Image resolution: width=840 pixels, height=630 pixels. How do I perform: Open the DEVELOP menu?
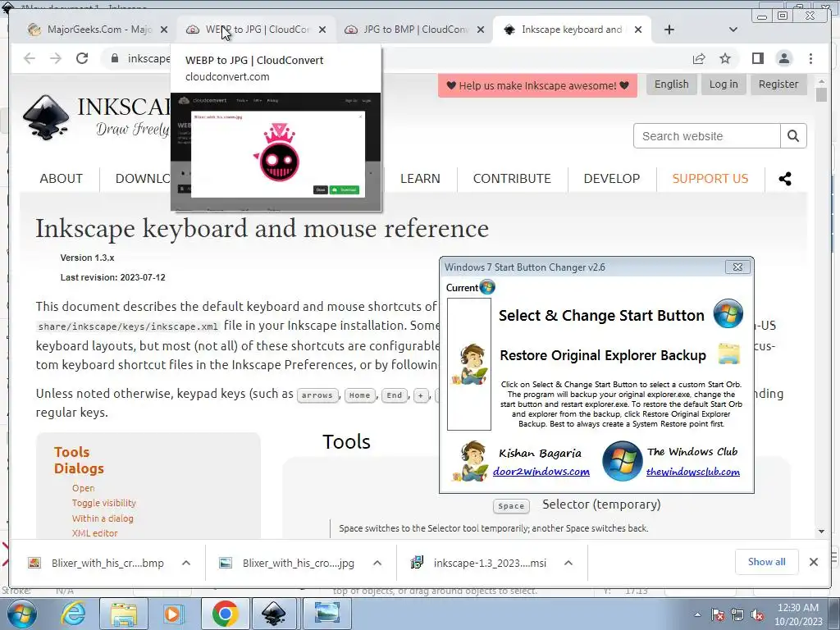point(612,178)
